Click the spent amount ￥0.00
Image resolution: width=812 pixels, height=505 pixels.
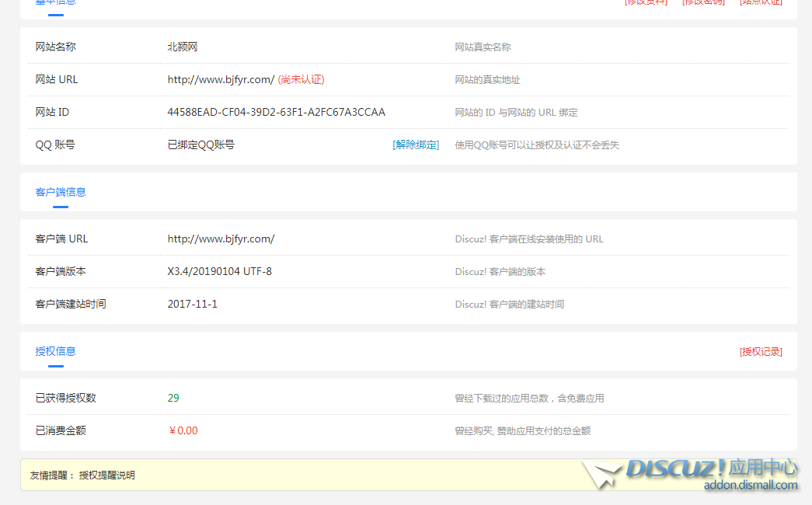click(x=183, y=430)
